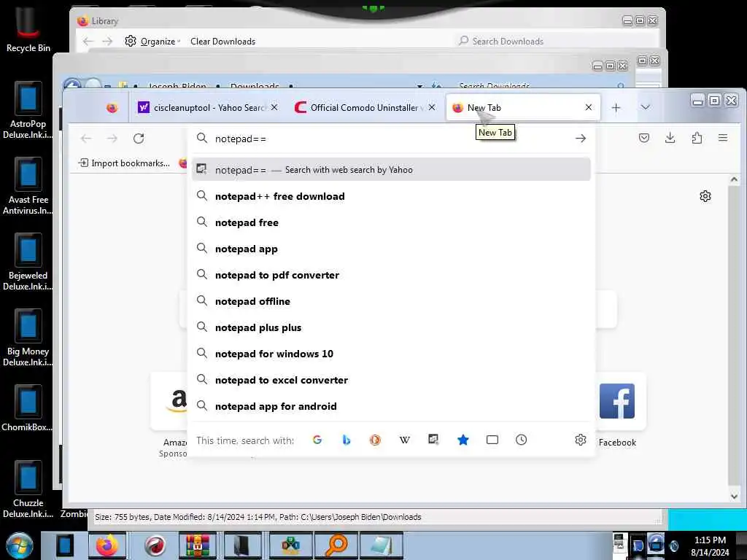The width and height of the screenshot is (747, 560).
Task: Click the Firefox icon in the taskbar
Action: (x=107, y=545)
